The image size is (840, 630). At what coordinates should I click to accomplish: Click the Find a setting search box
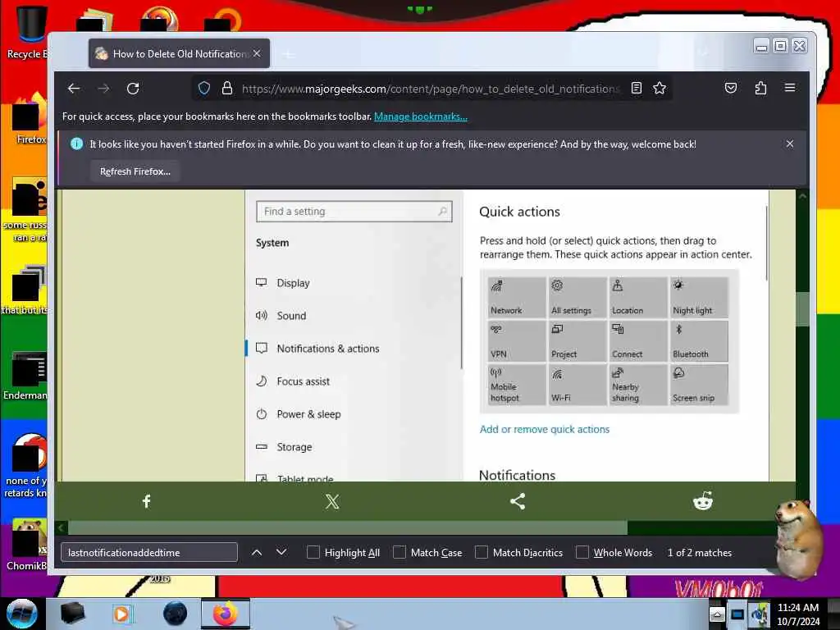[354, 212]
